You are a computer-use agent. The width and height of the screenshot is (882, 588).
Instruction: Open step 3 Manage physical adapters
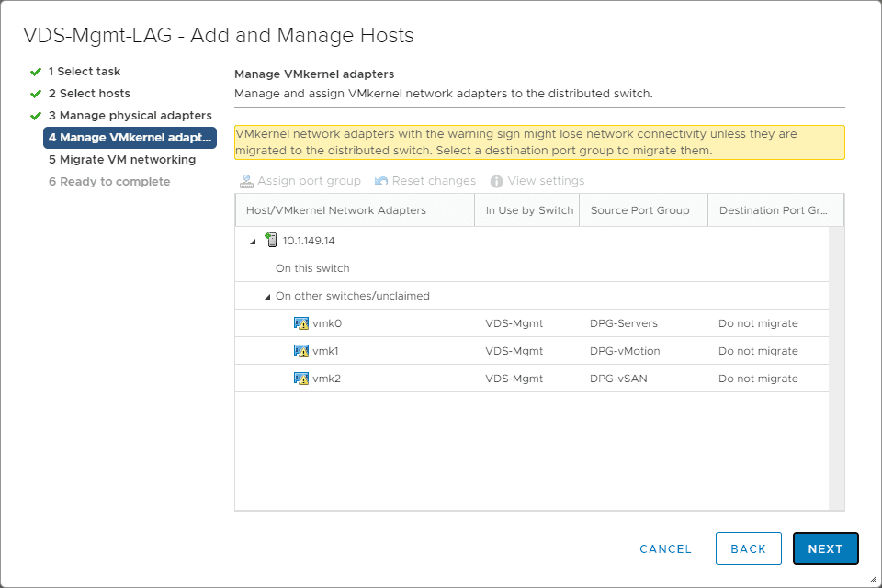(x=130, y=116)
